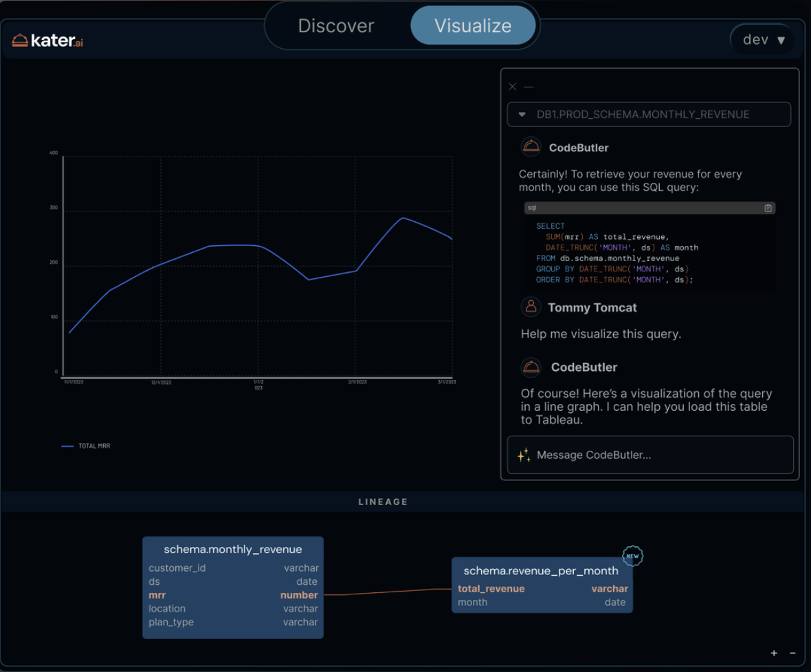
Task: Click the SELECT keyword in SQL code
Action: point(551,226)
